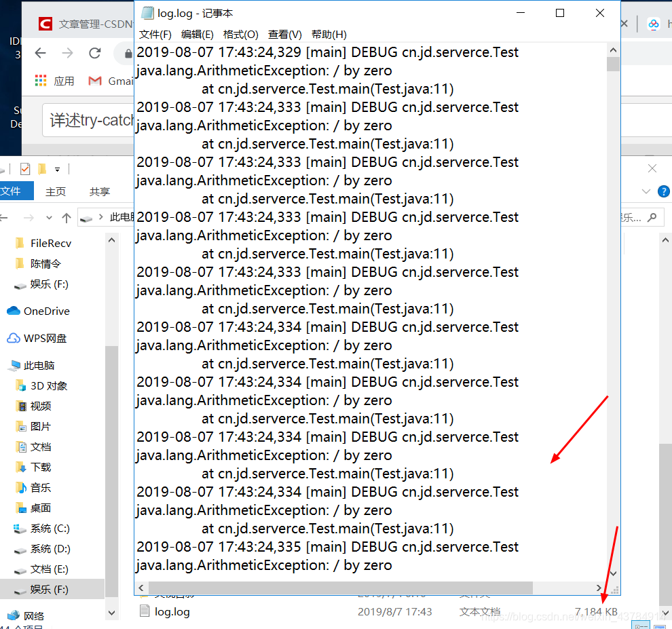Select the 图片 folder in navigation pane
Viewport: 672px width, 629px height.
[33, 426]
